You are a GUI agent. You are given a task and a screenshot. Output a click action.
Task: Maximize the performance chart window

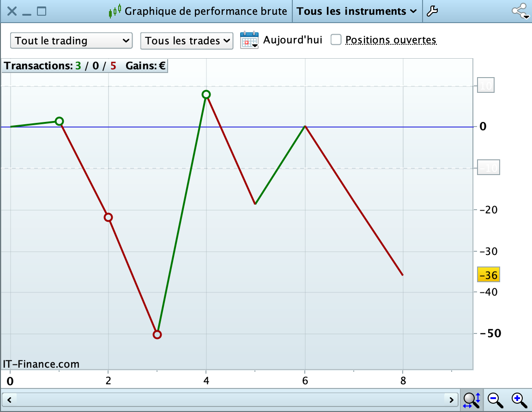[42, 11]
